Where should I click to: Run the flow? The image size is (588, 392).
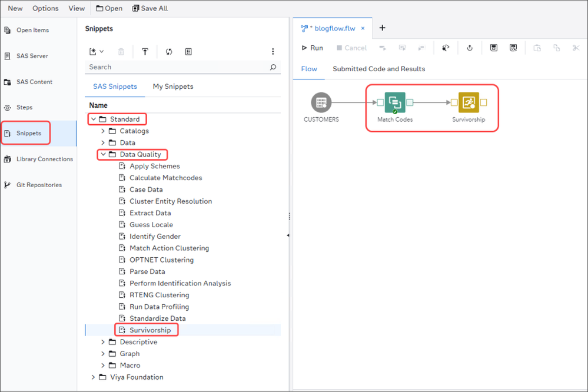pos(313,48)
